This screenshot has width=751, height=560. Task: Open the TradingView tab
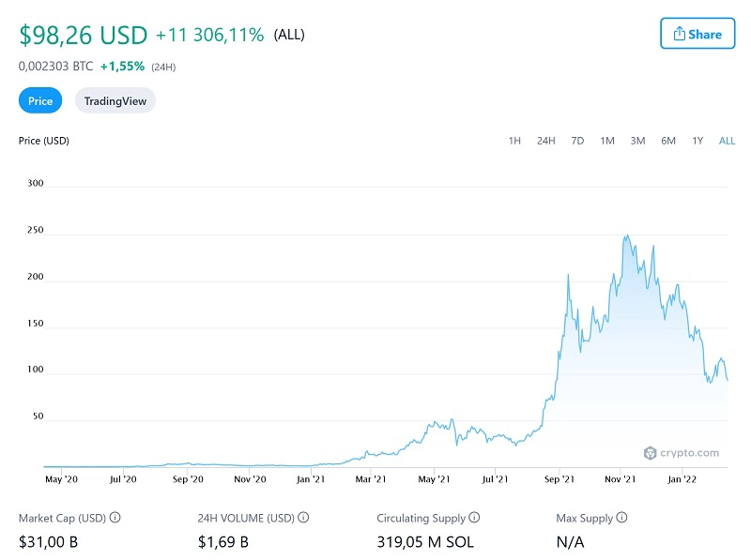tap(115, 101)
